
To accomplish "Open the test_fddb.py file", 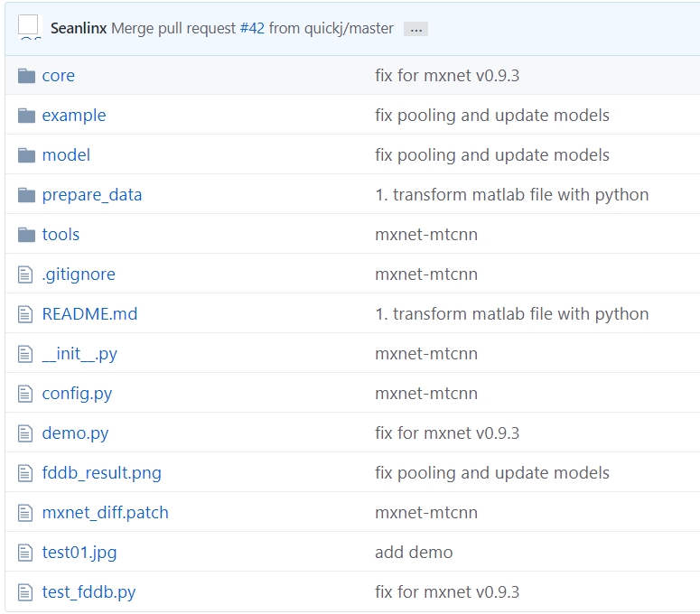I will click(89, 592).
